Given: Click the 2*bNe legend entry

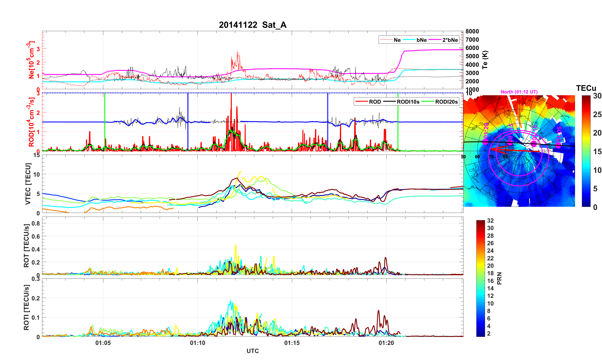Looking at the screenshot, I should 450,40.
